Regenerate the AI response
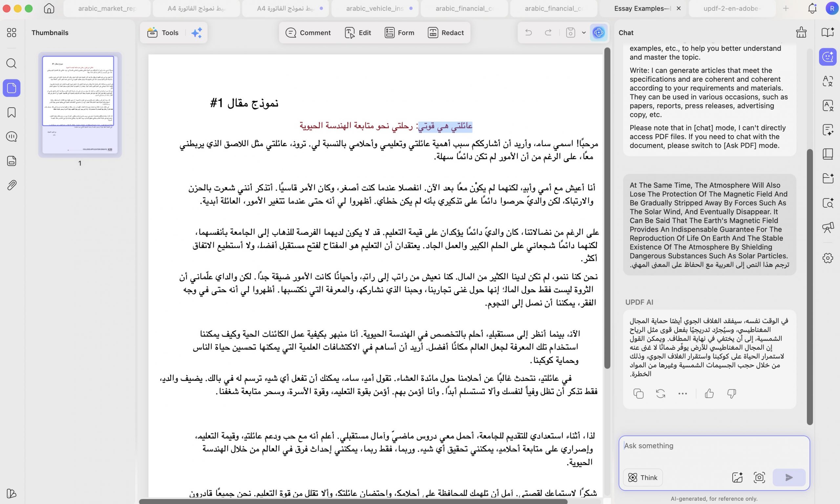 [661, 394]
